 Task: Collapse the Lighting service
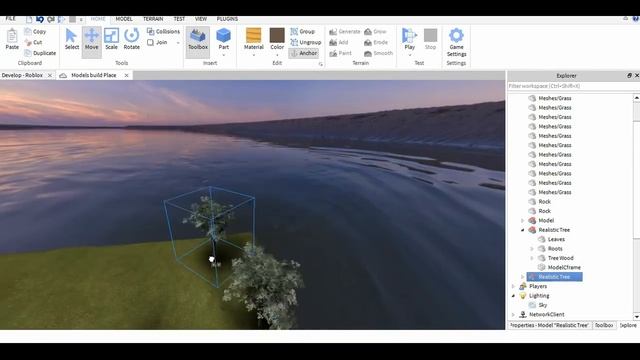(x=513, y=296)
